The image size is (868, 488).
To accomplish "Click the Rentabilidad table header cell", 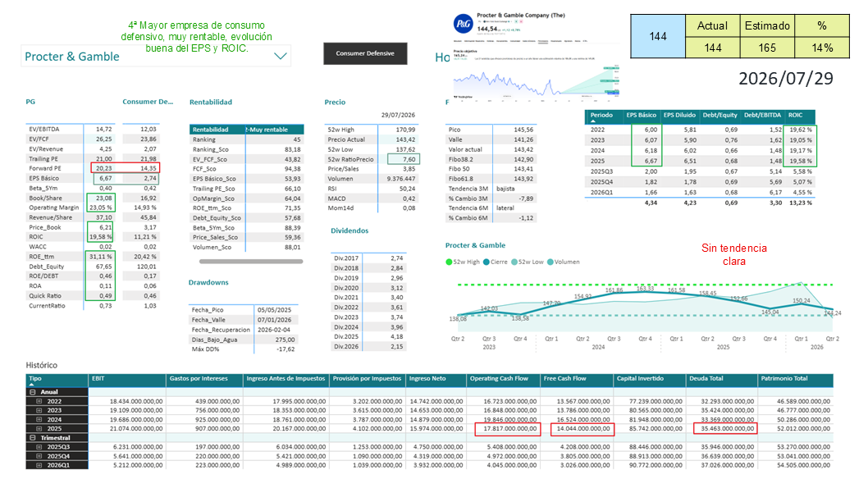I will click(217, 130).
